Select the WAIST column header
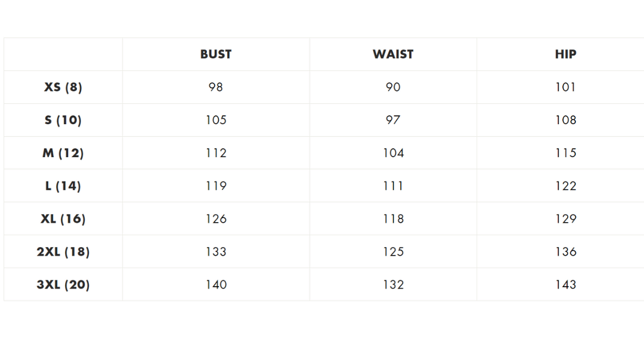This screenshot has height=338, width=644. (393, 54)
